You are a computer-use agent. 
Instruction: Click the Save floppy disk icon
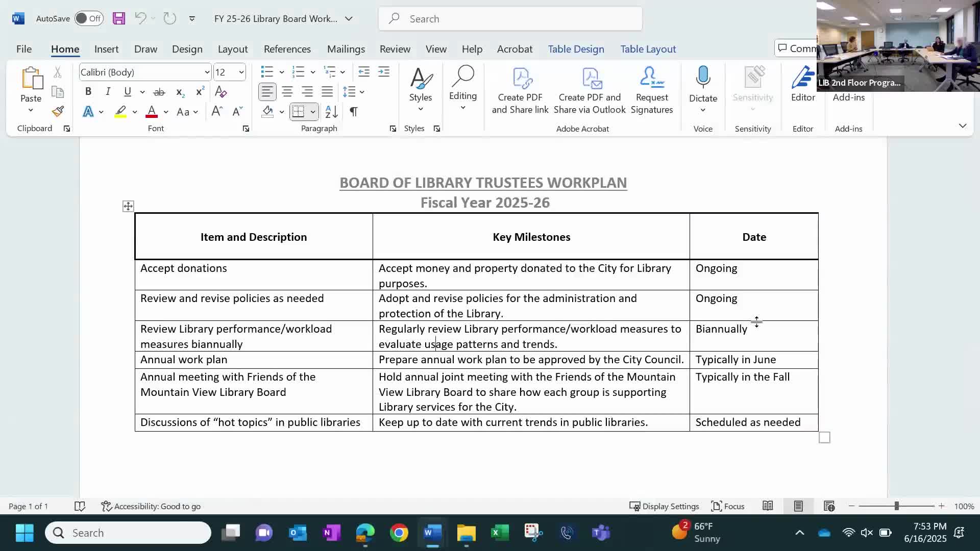(x=119, y=19)
